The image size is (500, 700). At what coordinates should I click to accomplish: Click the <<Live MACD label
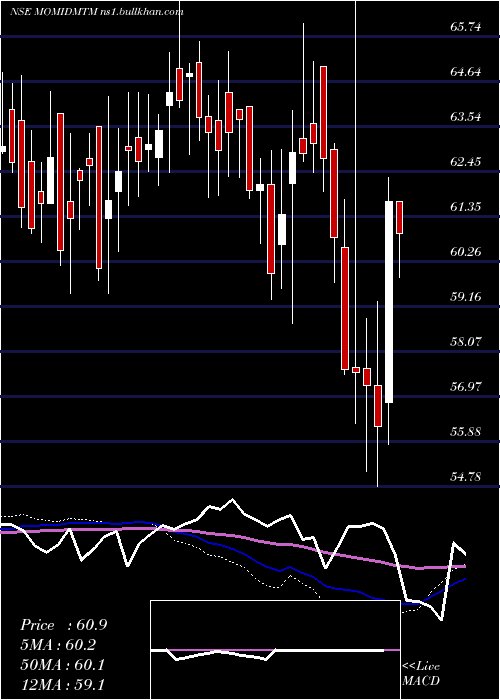pyautogui.click(x=421, y=673)
